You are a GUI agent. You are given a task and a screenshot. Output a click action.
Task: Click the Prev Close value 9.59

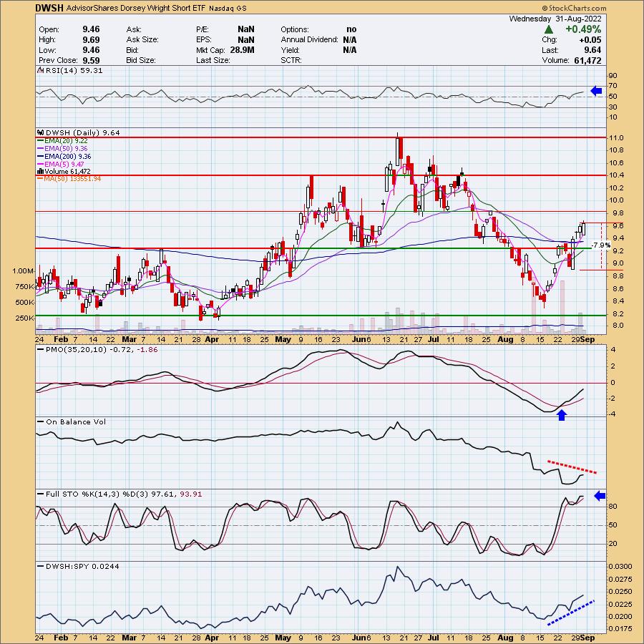point(91,60)
